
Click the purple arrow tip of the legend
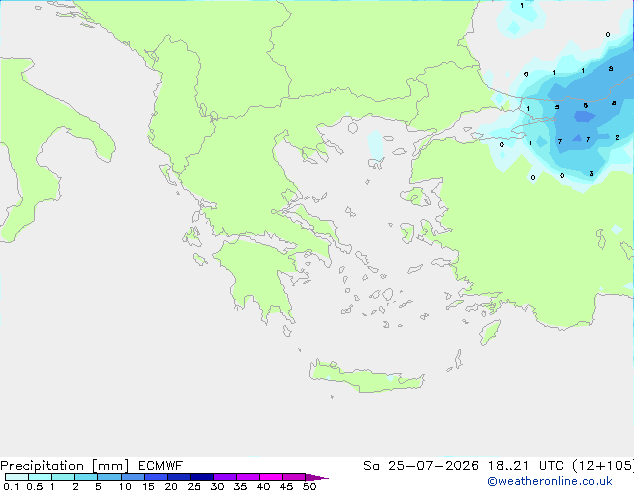click(x=317, y=477)
